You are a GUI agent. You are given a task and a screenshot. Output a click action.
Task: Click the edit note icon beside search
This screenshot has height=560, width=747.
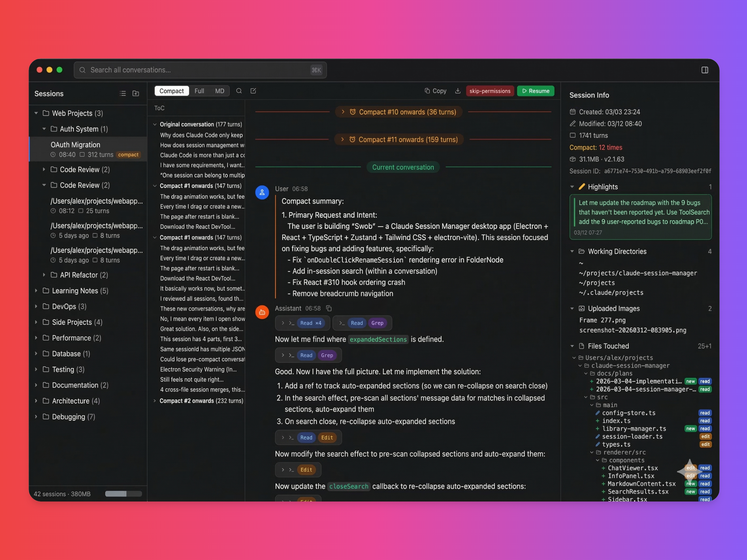pyautogui.click(x=253, y=91)
